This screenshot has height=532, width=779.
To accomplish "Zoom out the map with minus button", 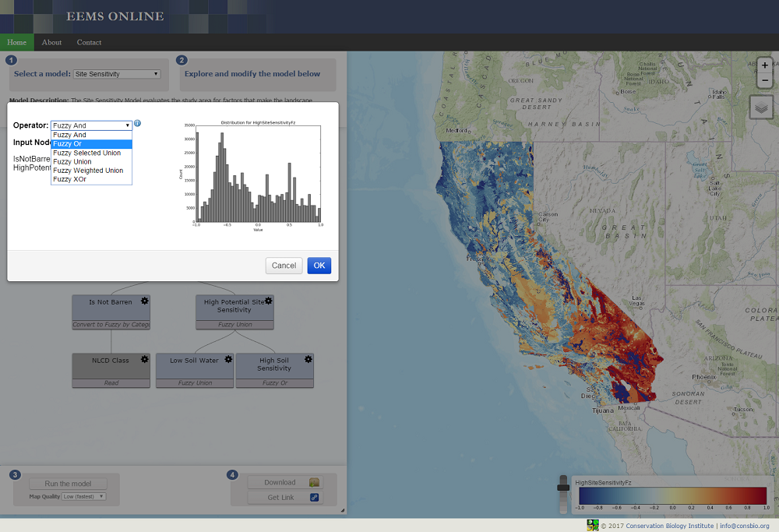I will pyautogui.click(x=765, y=80).
